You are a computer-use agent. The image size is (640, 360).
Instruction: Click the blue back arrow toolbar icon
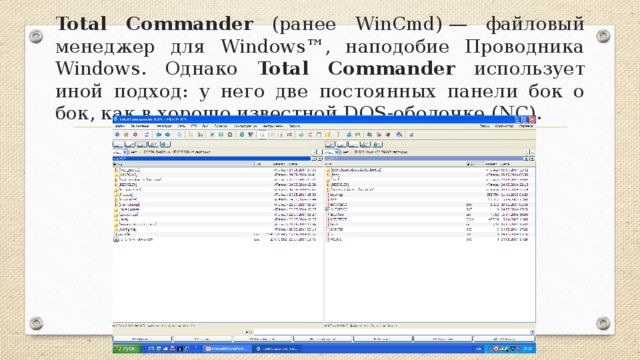coord(159,134)
